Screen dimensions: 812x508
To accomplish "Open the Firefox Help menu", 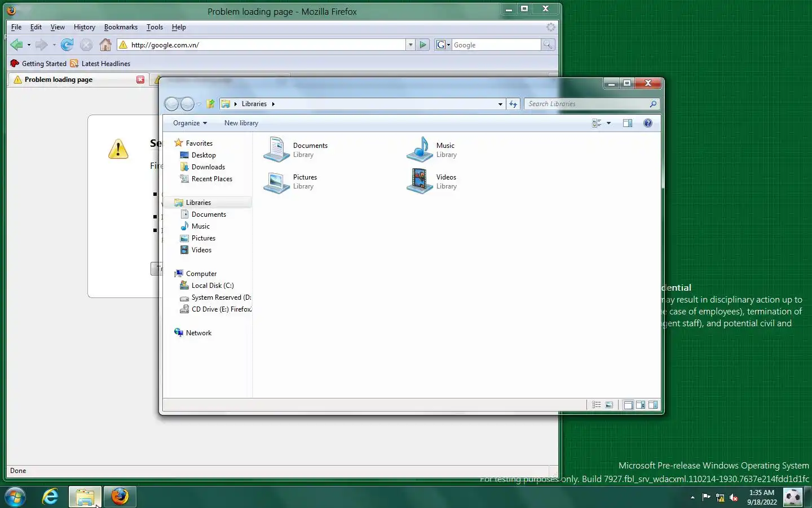I will point(179,27).
